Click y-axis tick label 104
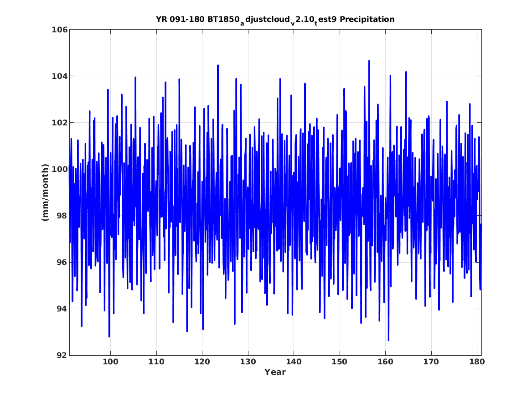 (x=59, y=76)
